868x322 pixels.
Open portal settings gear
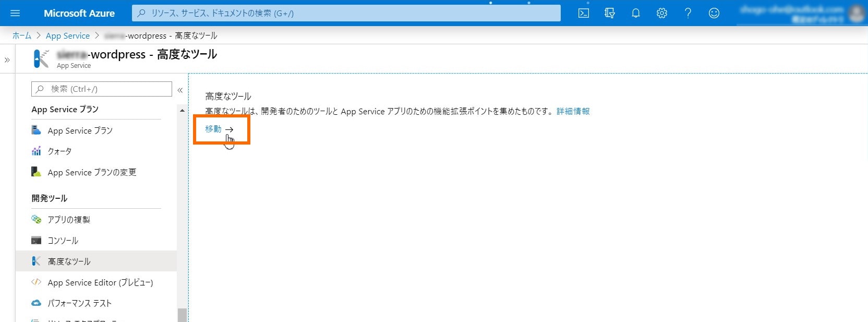(662, 13)
